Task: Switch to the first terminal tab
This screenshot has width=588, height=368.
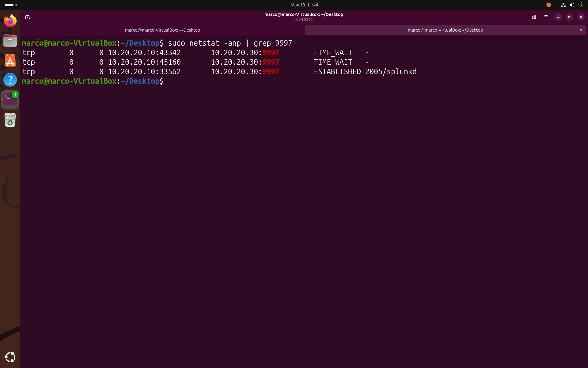Action: [162, 30]
